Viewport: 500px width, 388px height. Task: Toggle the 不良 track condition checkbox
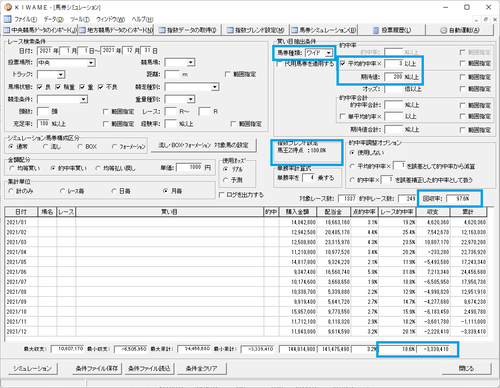point(100,87)
